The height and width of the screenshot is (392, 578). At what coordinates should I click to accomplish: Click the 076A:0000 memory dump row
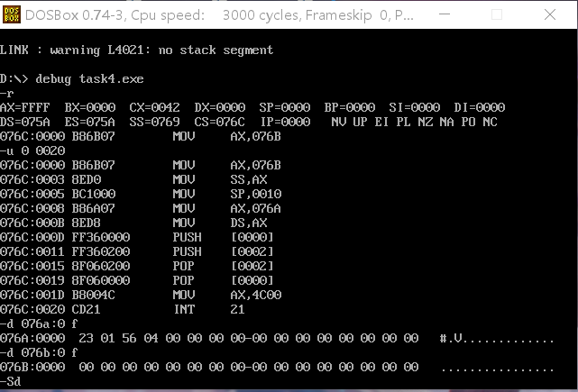pos(277,338)
